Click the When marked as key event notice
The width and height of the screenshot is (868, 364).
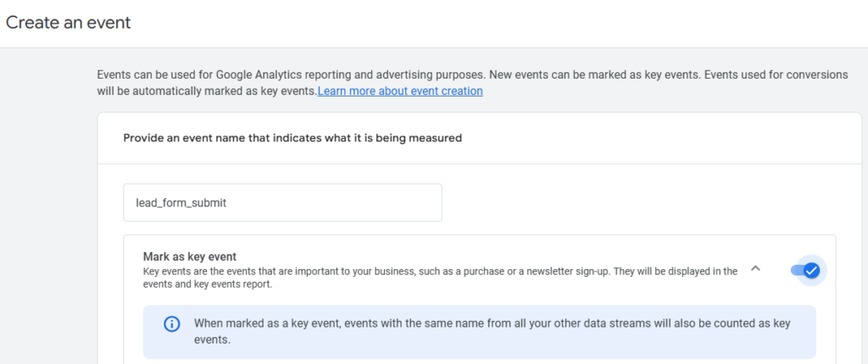(480, 331)
